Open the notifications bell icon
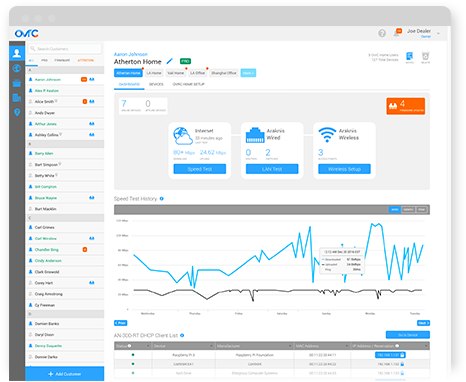 [x=397, y=33]
